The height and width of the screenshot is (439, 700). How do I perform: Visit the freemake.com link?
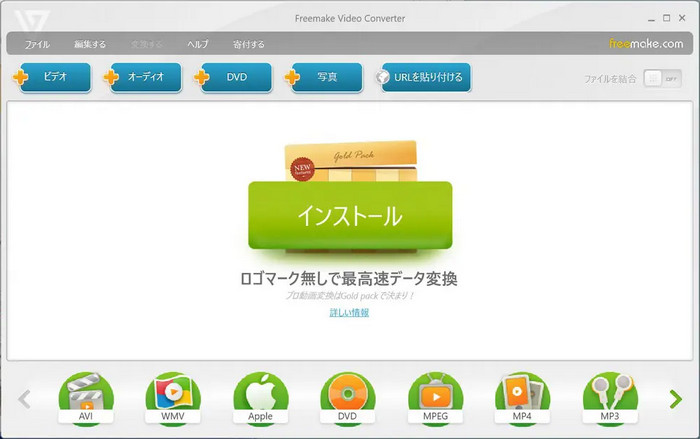646,44
